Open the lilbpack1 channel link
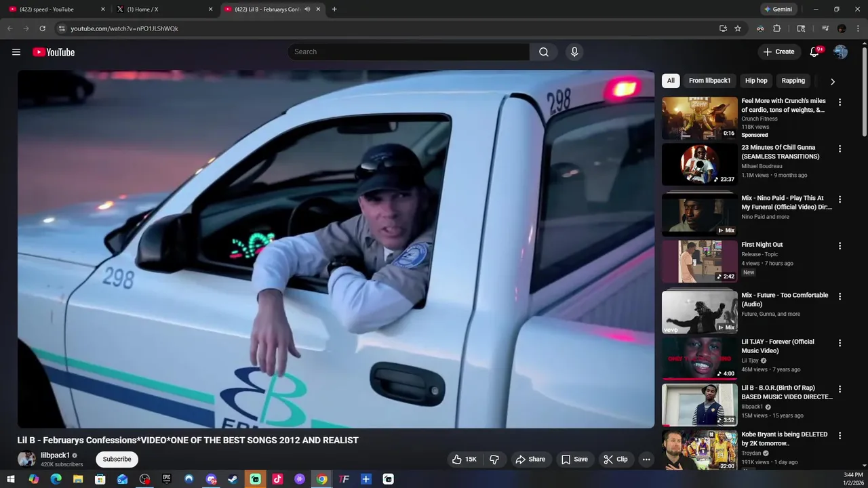This screenshot has height=488, width=868. point(55,455)
